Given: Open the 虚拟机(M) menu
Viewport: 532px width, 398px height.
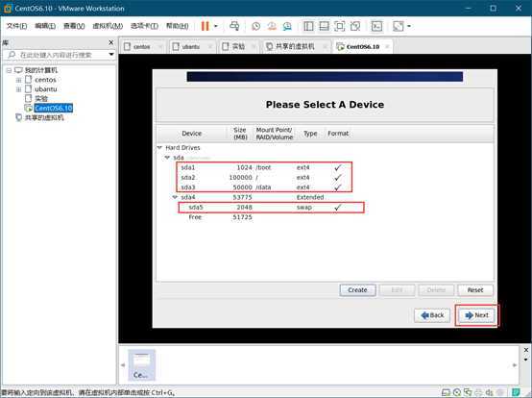Looking at the screenshot, I should [108, 26].
